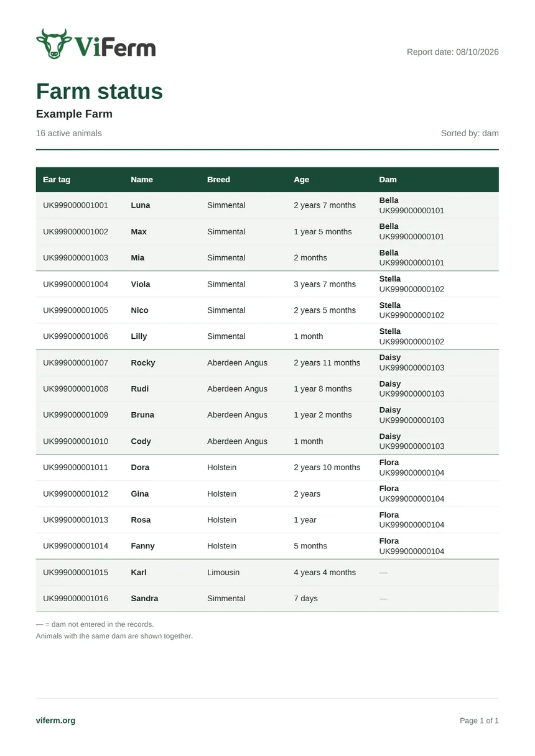The height and width of the screenshot is (756, 535).
Task: Click the name Rocky
Action: 143,362
